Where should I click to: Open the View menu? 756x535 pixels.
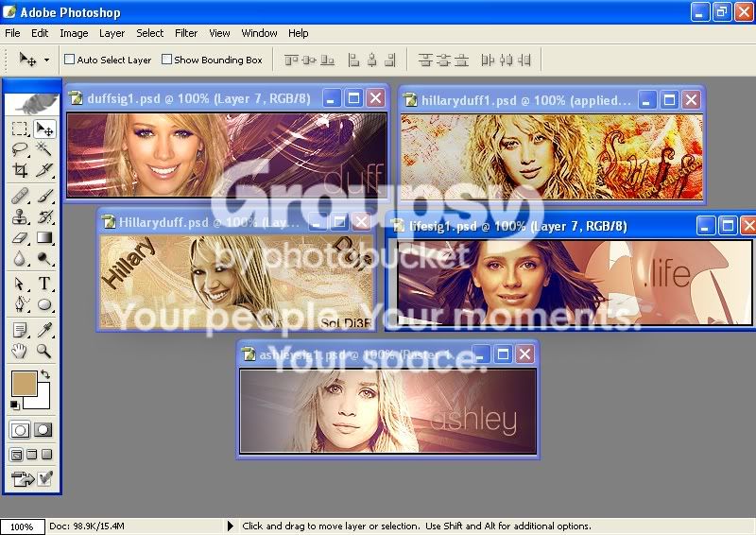219,33
